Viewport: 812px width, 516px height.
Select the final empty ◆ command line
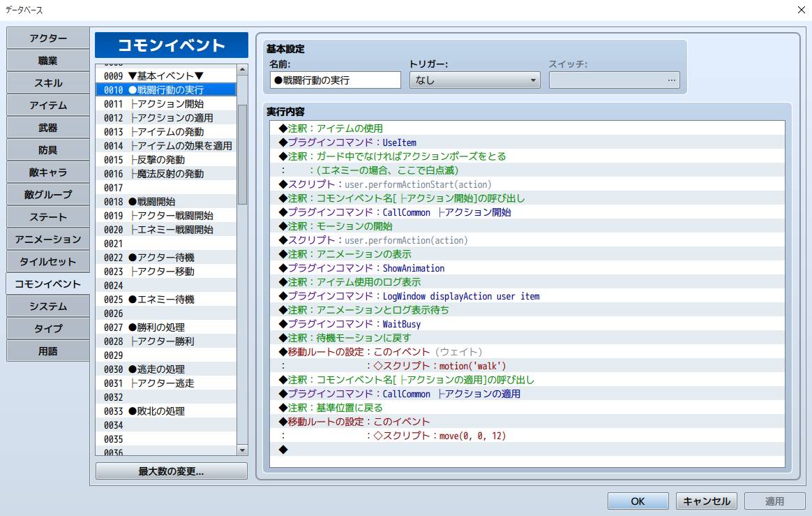pyautogui.click(x=527, y=450)
